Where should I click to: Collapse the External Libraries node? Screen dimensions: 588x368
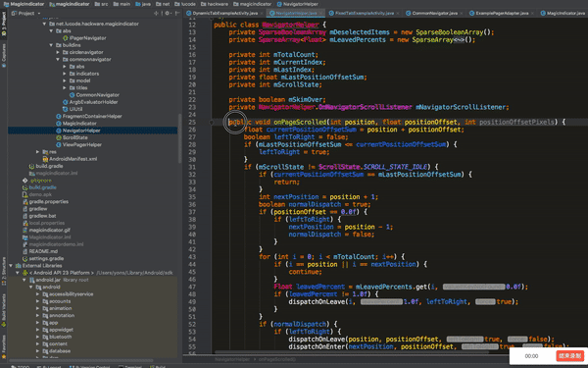[x=11, y=266]
